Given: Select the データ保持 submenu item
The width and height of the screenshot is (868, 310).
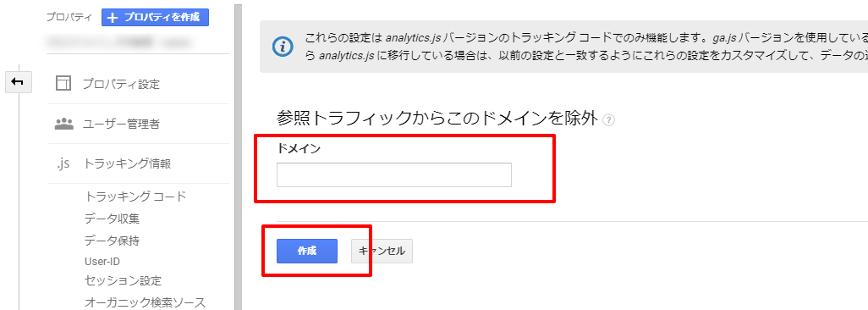Looking at the screenshot, I should pyautogui.click(x=112, y=241).
